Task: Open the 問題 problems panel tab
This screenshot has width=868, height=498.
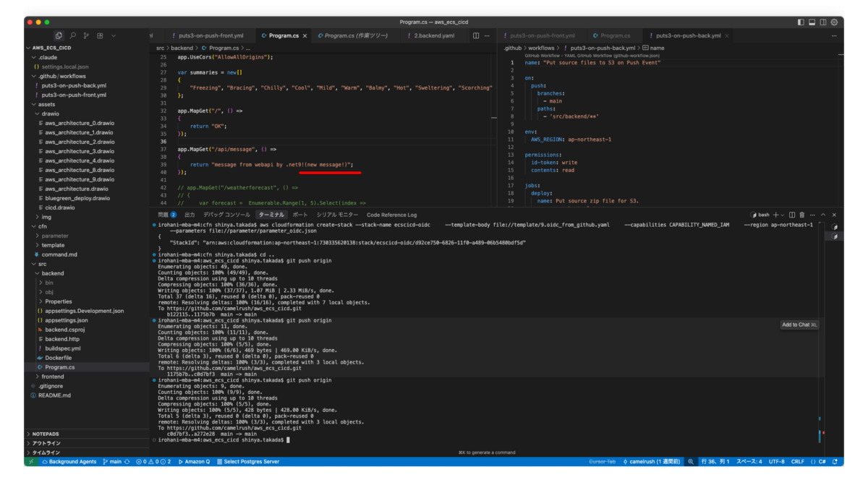Action: click(167, 215)
